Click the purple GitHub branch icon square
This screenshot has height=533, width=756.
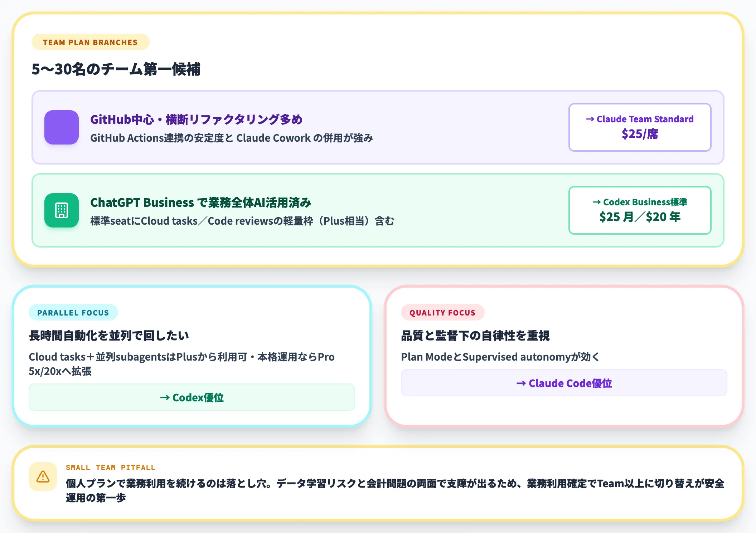[62, 127]
